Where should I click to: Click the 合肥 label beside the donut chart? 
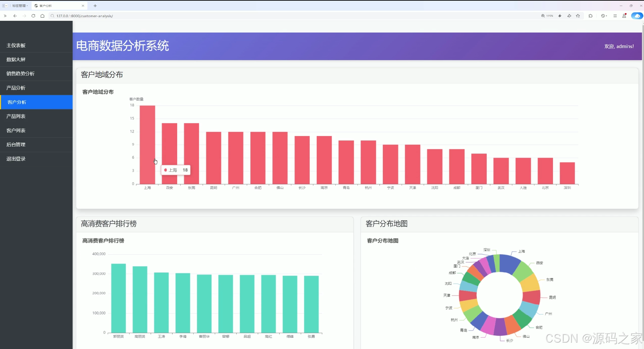pos(539,327)
